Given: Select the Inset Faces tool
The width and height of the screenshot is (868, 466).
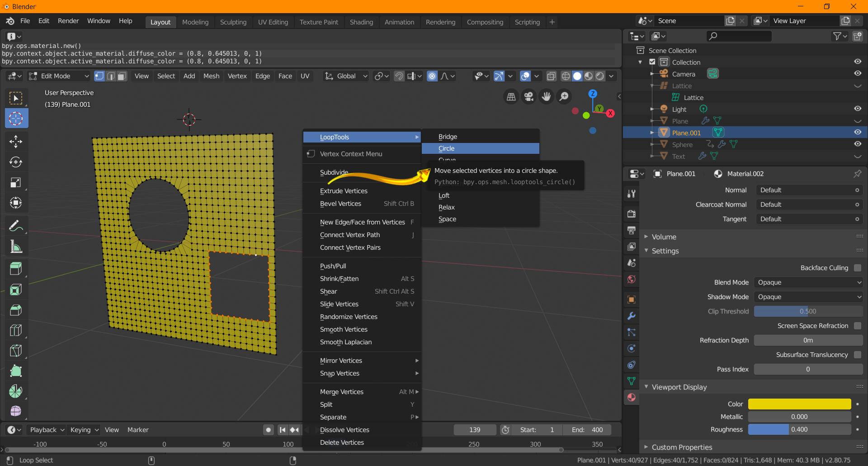Looking at the screenshot, I should 16,290.
